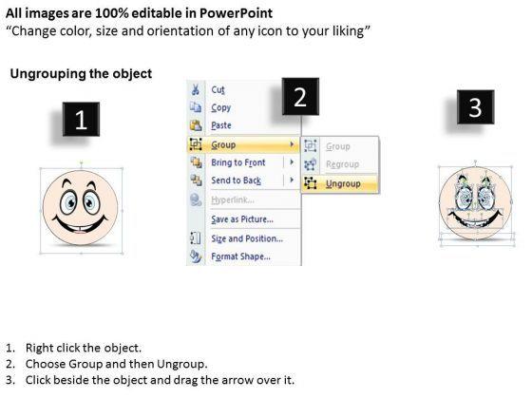The image size is (532, 399).
Task: Click the Size and Position icon
Action: coord(196,237)
